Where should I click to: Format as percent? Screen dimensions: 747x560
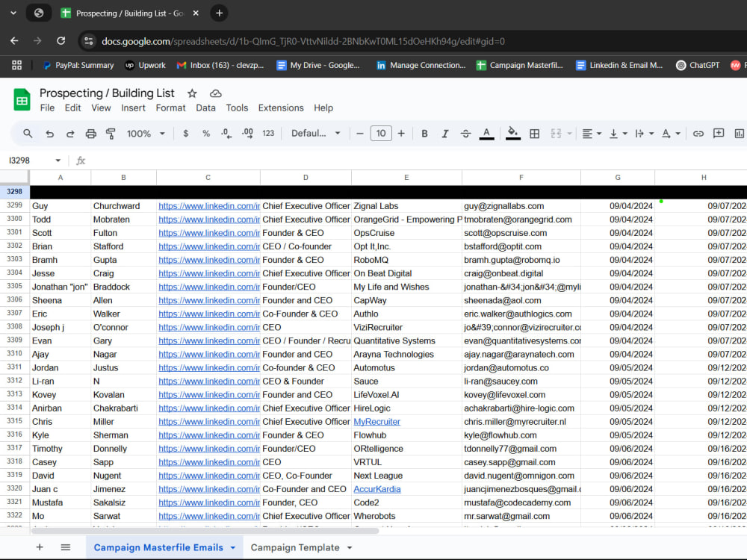point(206,134)
